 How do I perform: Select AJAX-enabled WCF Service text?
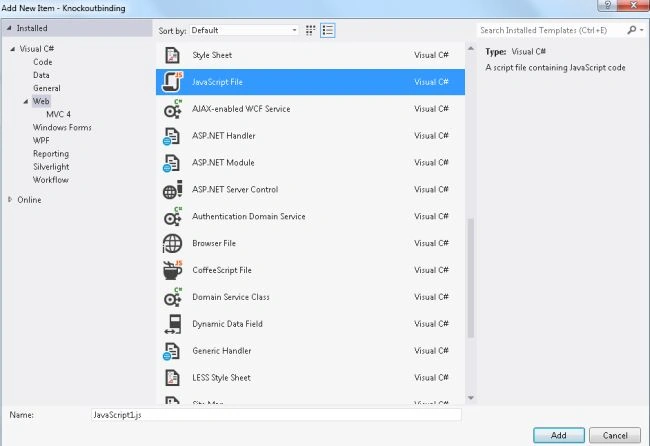coord(241,109)
